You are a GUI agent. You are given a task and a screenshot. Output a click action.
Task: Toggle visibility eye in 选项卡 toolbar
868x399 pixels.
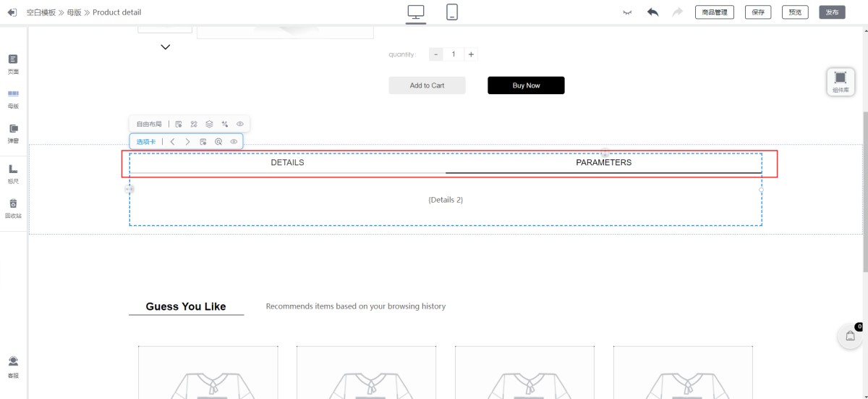(234, 142)
